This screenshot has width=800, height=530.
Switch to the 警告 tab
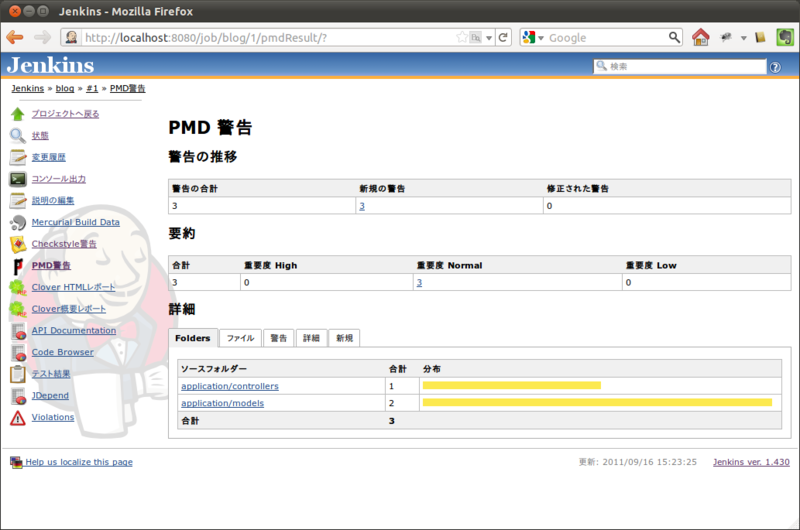[279, 338]
